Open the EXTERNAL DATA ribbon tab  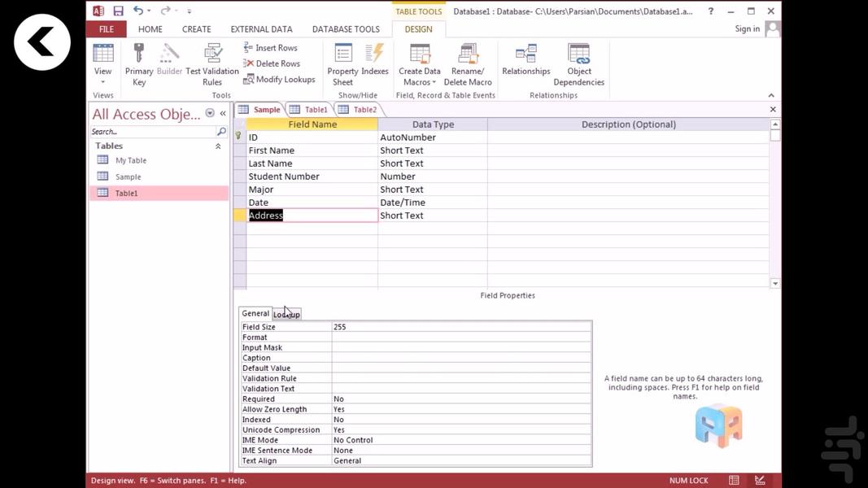tap(261, 28)
